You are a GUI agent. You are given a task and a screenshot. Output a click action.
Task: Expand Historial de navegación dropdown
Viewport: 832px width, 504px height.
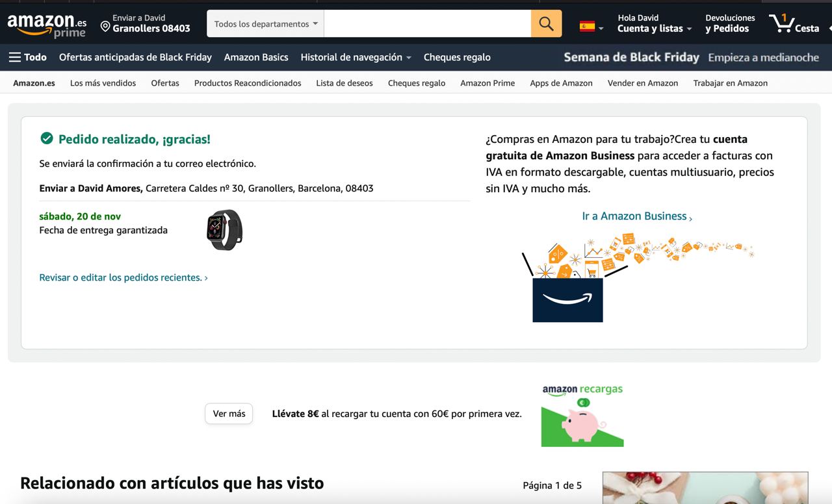coord(356,57)
